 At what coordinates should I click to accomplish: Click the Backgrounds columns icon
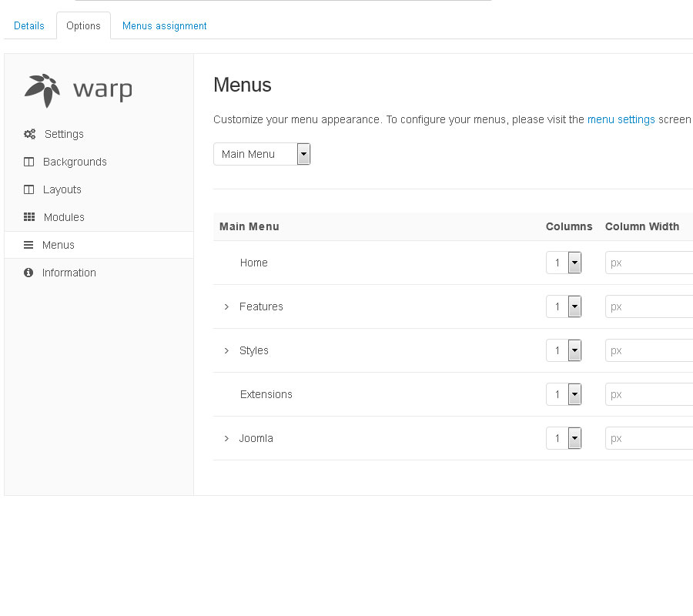29,162
